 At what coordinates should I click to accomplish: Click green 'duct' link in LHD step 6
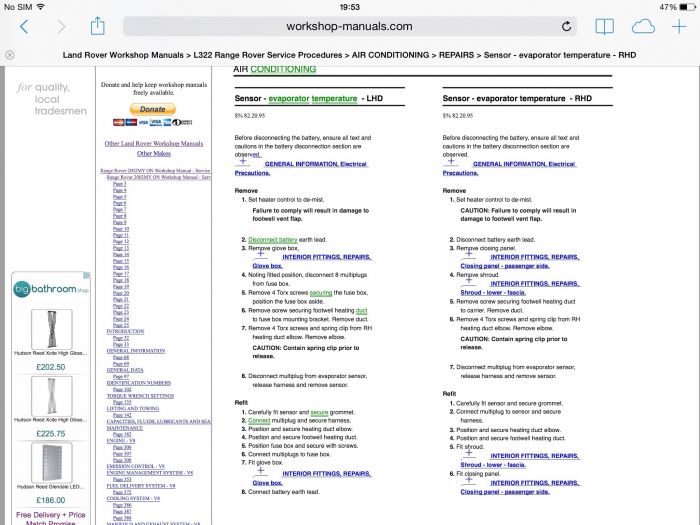tap(362, 310)
